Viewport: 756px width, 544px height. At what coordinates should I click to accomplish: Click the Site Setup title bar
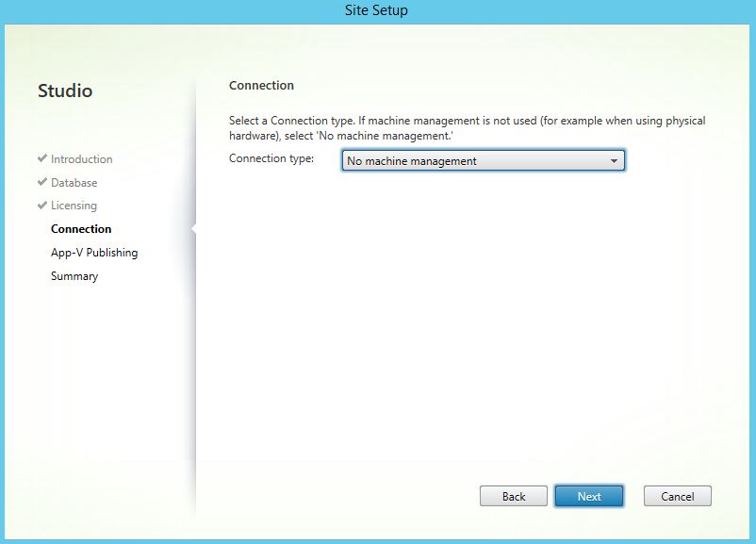[377, 10]
